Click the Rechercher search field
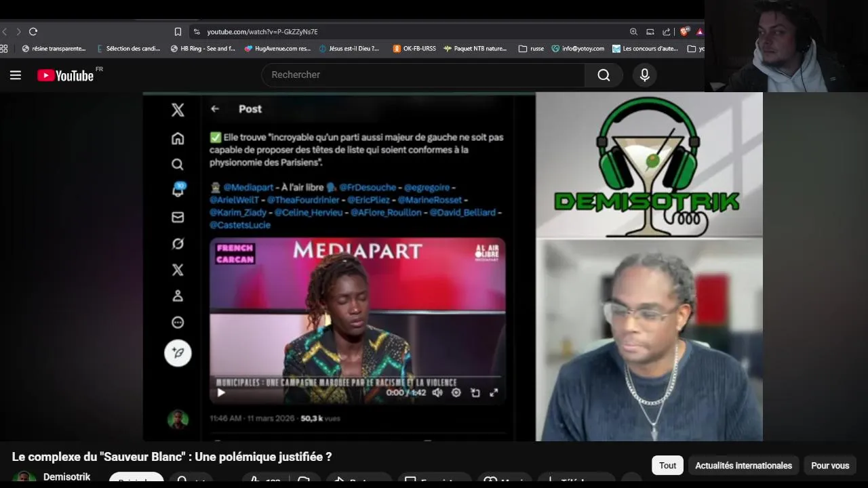The width and height of the screenshot is (868, 488). point(423,75)
